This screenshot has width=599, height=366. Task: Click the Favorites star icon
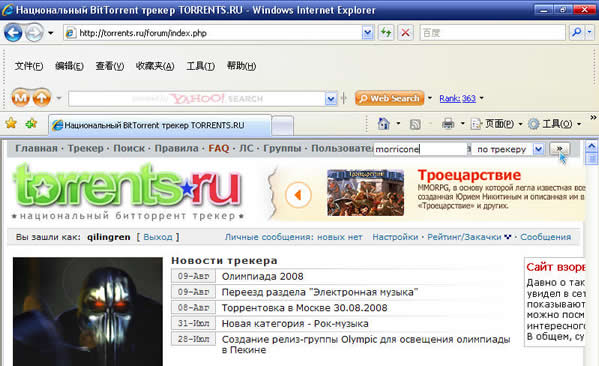click(11, 123)
